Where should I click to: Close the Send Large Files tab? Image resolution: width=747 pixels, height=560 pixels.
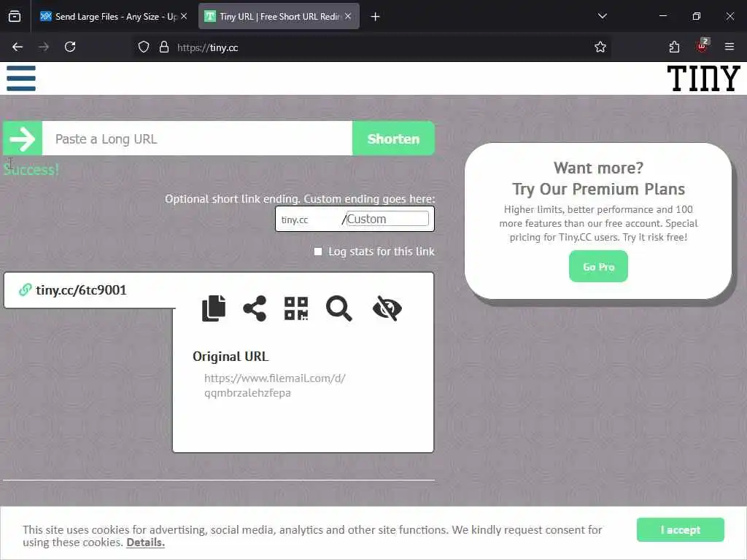(x=184, y=17)
